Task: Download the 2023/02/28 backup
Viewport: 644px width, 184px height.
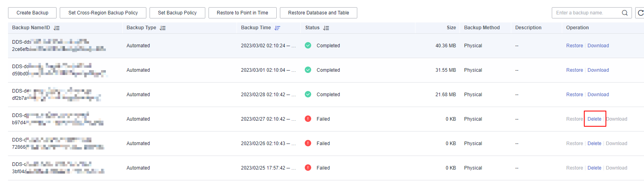Action: [598, 95]
